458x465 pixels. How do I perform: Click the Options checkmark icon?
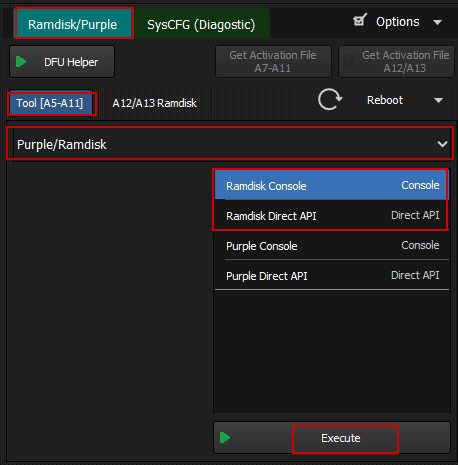[x=360, y=20]
